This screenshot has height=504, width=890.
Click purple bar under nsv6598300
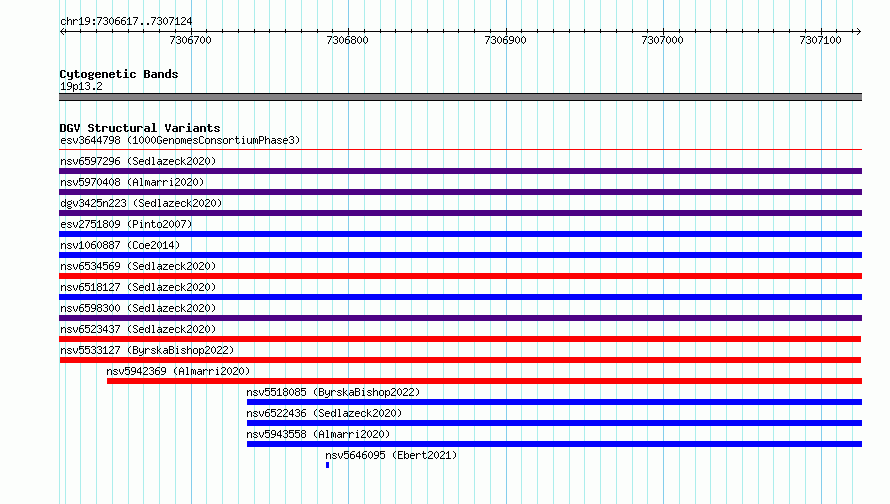pos(460,318)
